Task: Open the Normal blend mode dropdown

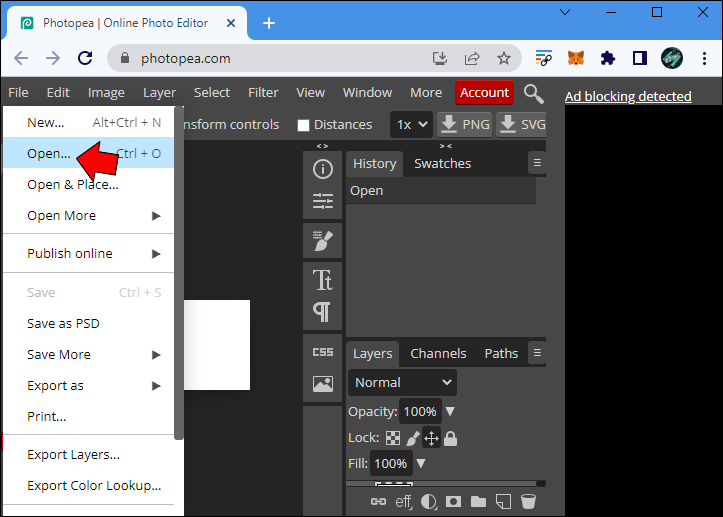Action: [x=403, y=382]
